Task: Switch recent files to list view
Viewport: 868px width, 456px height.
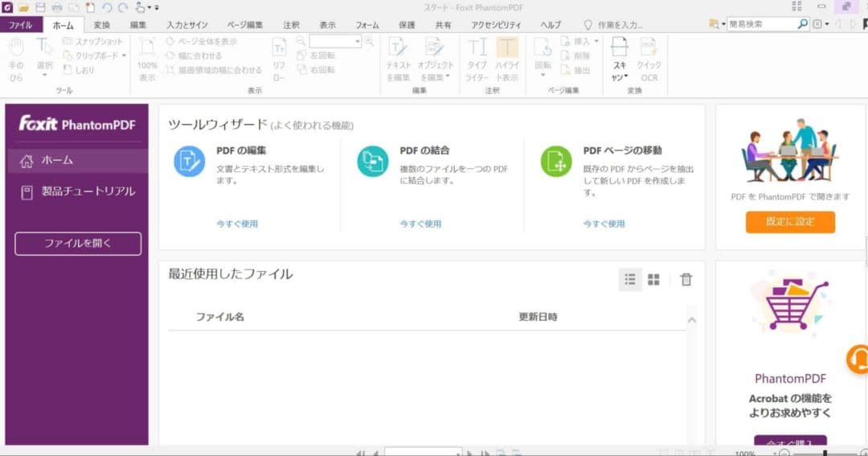Action: click(x=630, y=279)
